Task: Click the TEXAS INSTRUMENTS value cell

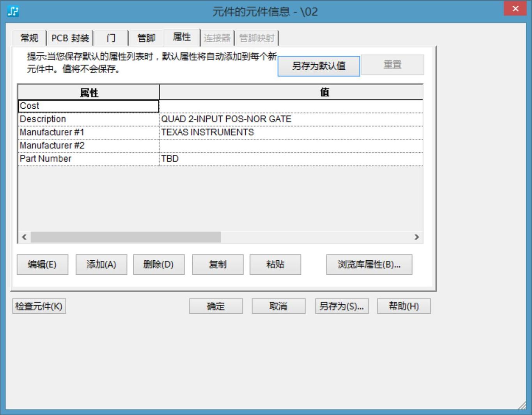Action: (291, 132)
